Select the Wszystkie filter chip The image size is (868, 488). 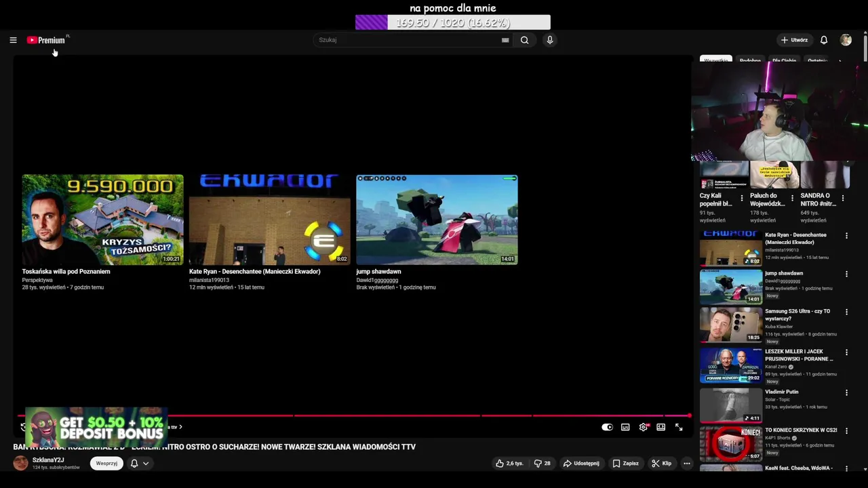pos(716,60)
